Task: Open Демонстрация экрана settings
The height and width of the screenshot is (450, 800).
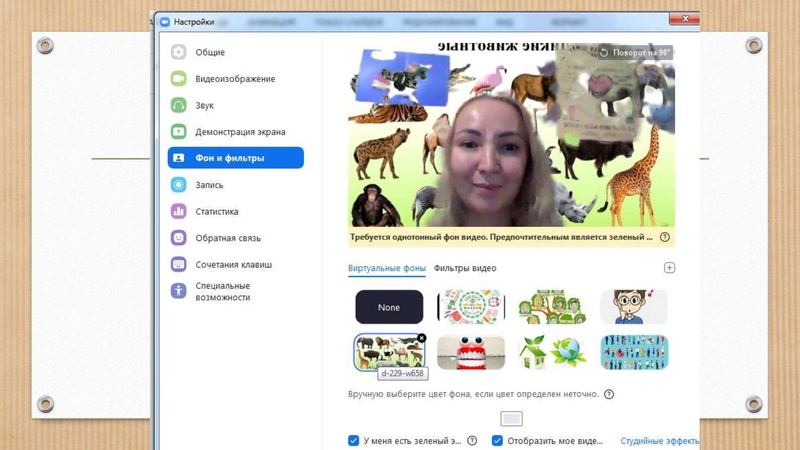Action: tap(239, 132)
